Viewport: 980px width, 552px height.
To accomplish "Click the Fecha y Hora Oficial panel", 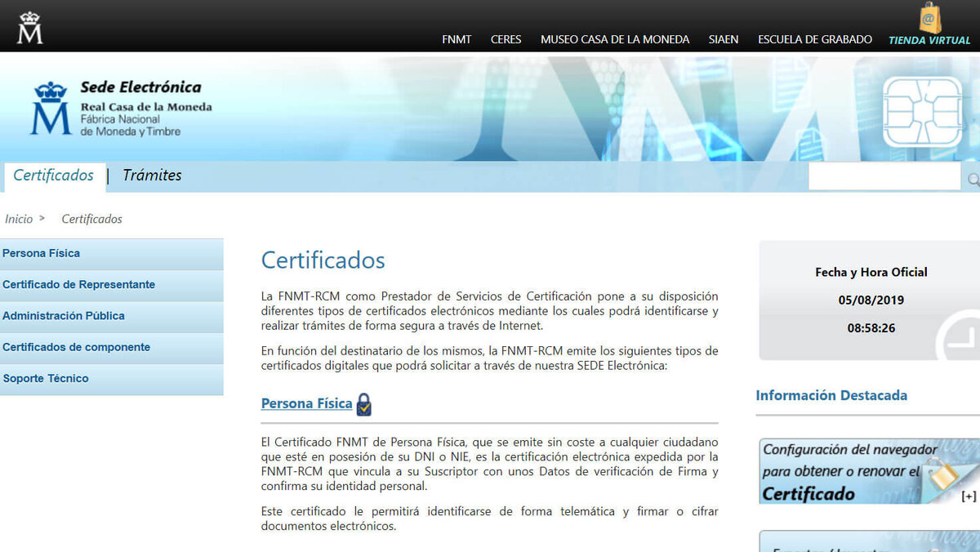I will click(869, 300).
